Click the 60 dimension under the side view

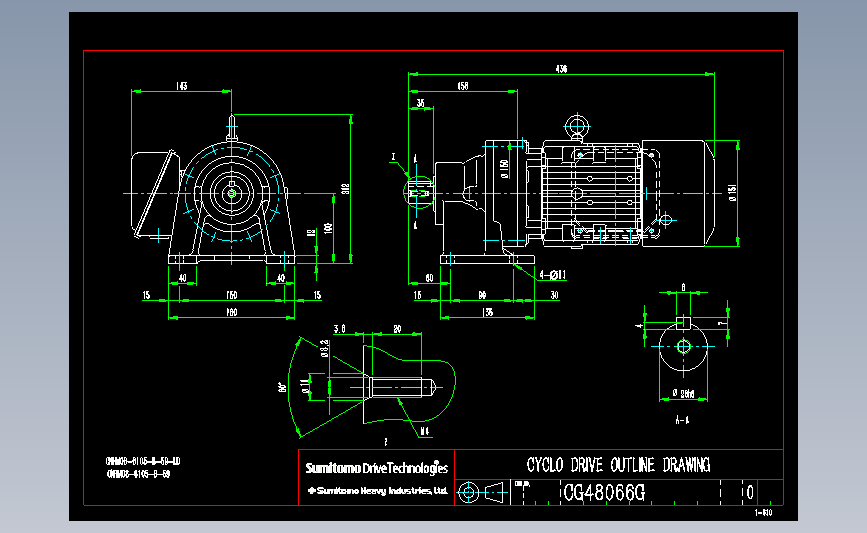coord(429,278)
